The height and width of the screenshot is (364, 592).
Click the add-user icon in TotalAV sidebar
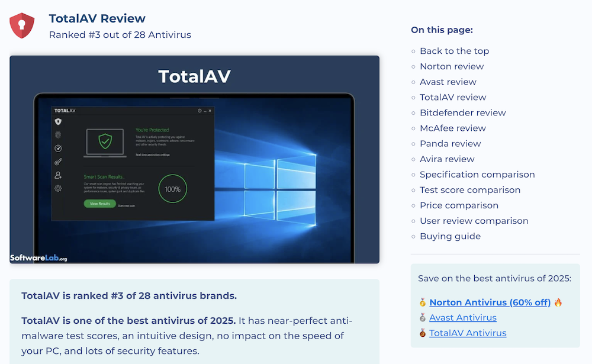pos(58,175)
